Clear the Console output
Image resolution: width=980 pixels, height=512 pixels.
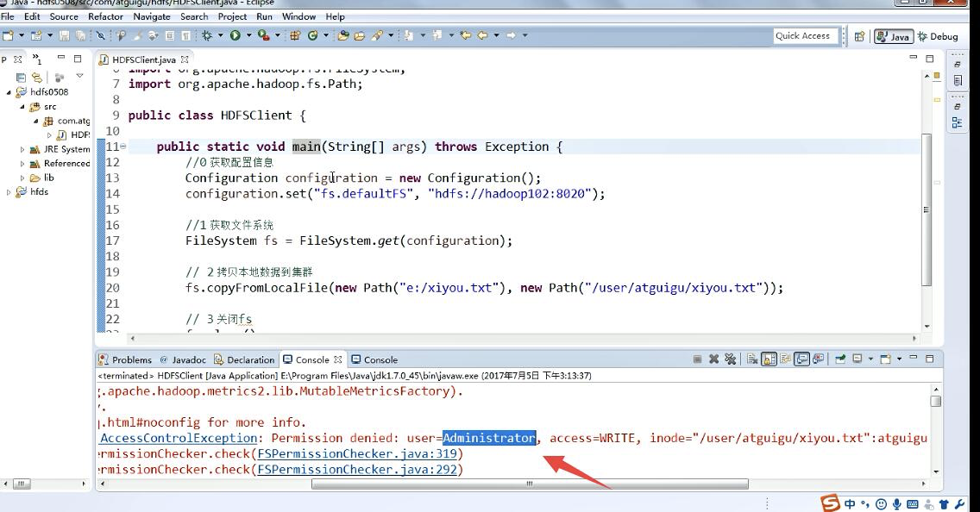(752, 359)
